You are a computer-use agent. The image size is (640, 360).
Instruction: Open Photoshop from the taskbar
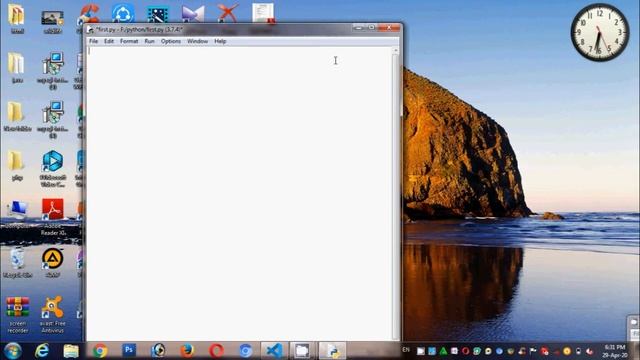click(129, 350)
